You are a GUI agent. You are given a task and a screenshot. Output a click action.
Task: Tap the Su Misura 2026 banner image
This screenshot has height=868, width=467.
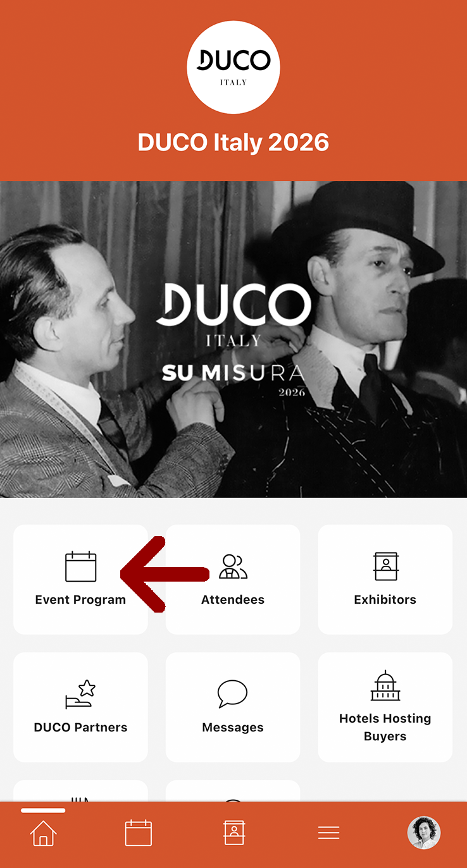point(233,339)
